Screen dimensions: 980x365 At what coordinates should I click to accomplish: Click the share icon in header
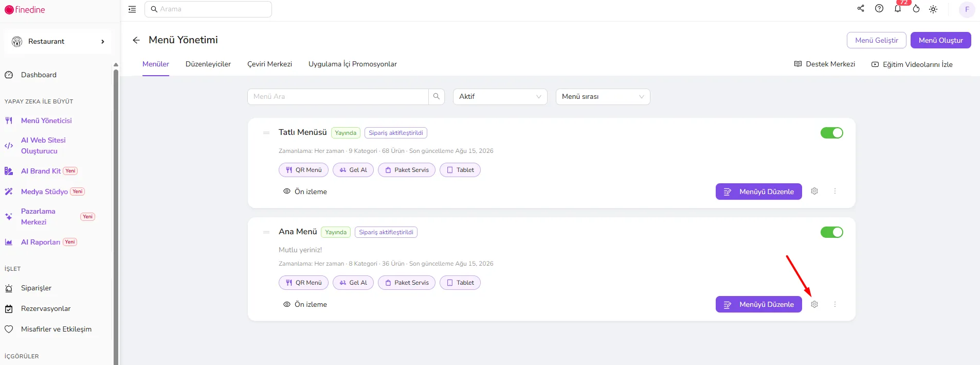pos(861,8)
